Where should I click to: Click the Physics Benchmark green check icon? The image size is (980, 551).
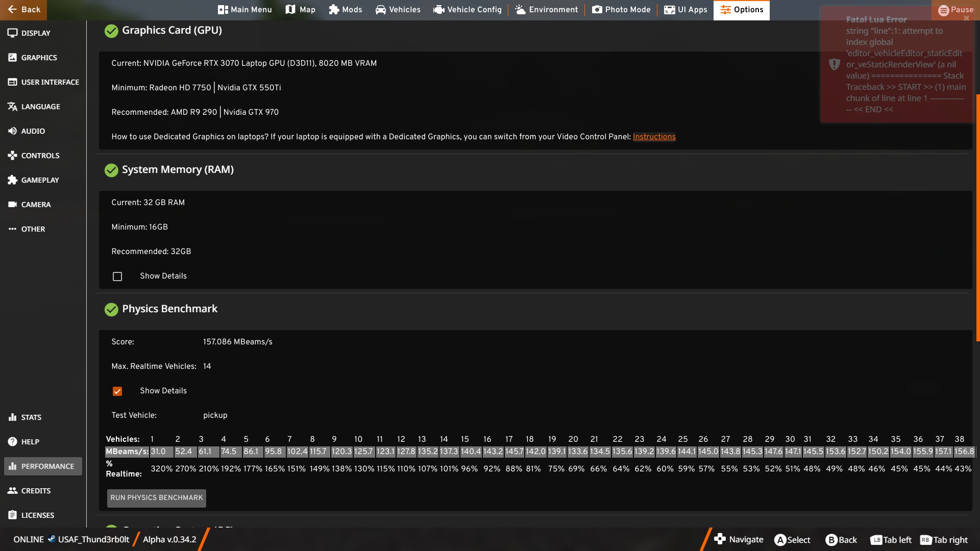pos(111,310)
